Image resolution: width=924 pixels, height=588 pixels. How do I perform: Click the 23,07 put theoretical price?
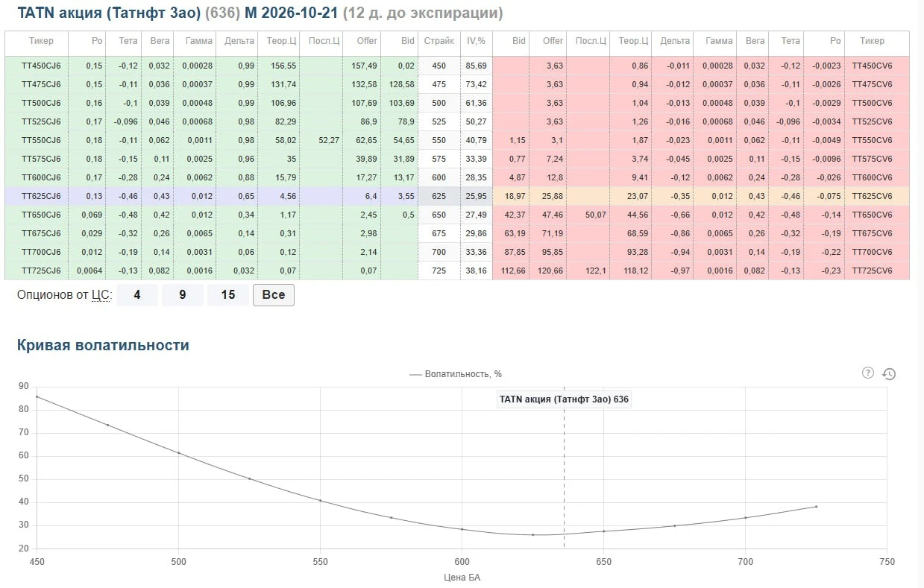[630, 196]
